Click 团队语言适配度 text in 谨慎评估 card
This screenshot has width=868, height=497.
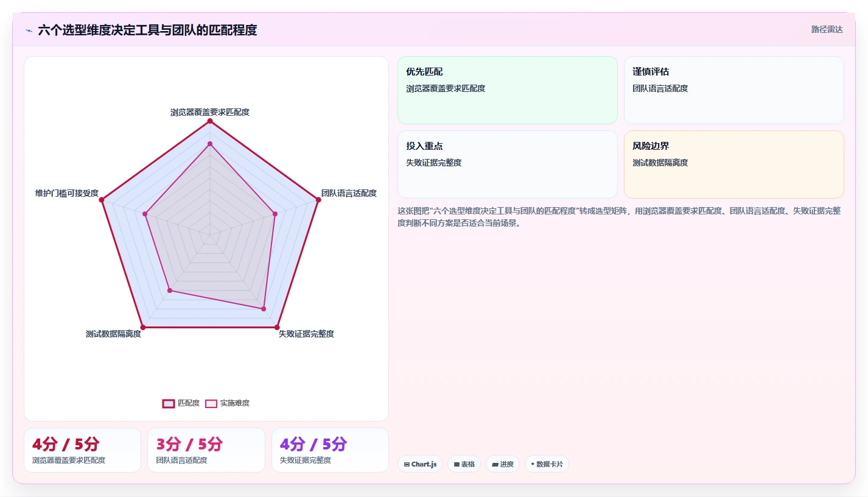coord(660,88)
